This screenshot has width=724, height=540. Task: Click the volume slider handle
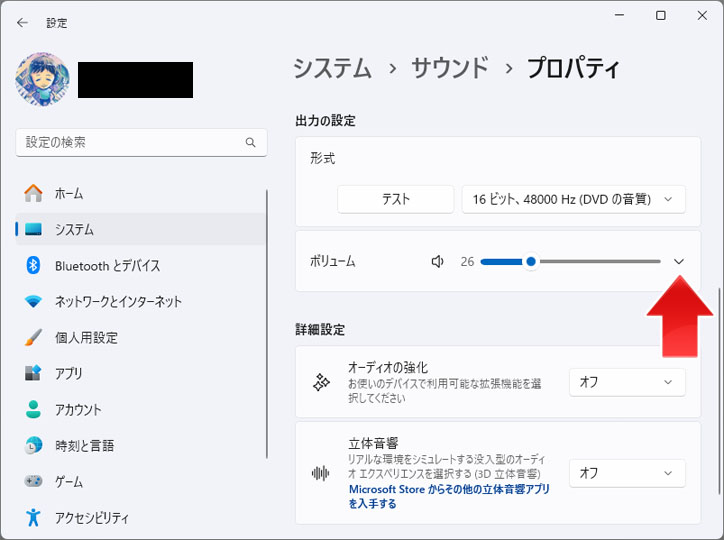531,262
